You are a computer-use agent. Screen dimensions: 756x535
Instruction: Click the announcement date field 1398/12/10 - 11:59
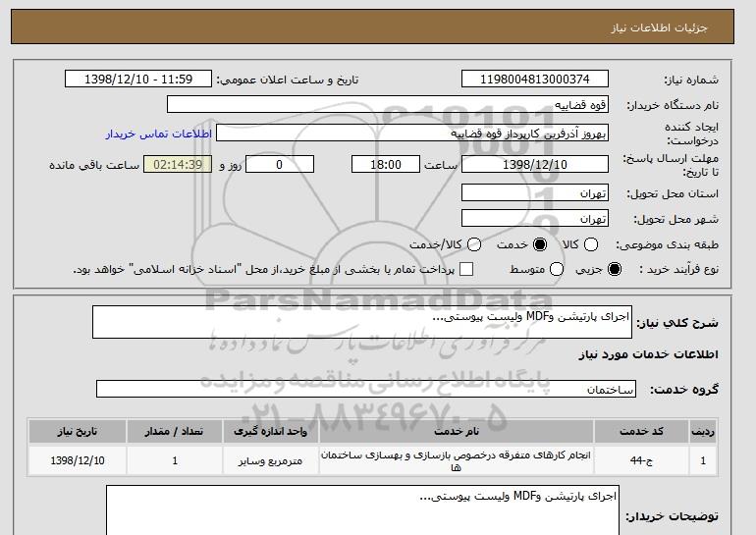tap(138, 80)
